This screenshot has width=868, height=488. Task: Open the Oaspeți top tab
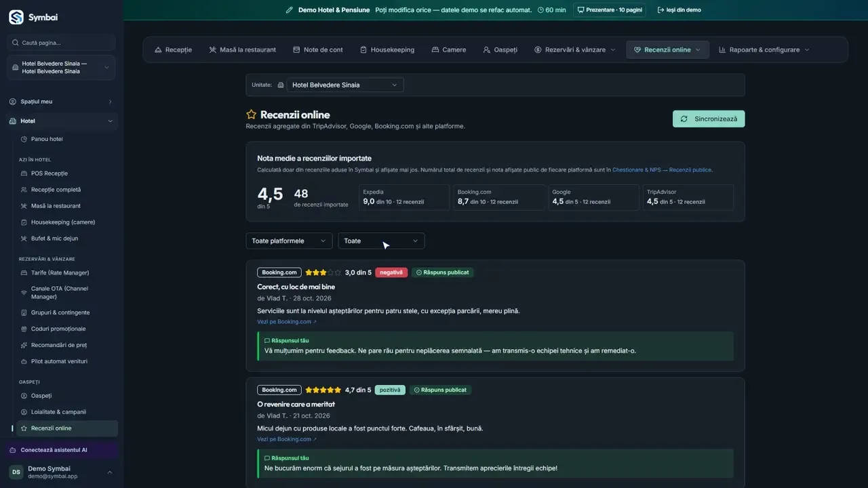tap(500, 49)
